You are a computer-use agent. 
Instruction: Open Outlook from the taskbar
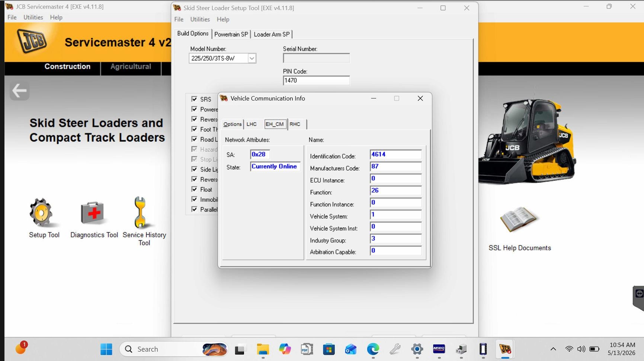(351, 349)
